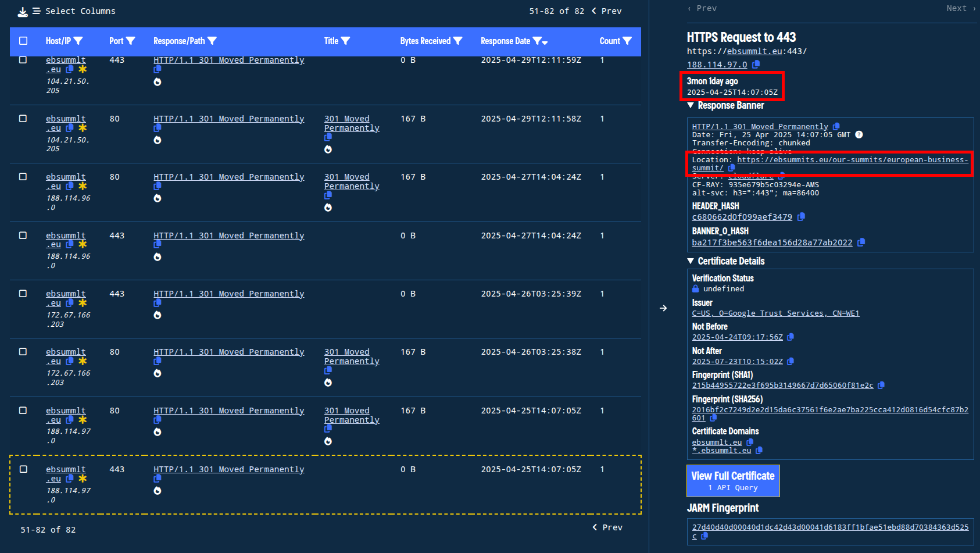Image resolution: width=980 pixels, height=553 pixels.
Task: Open the issuer link Google Trust Services
Action: click(x=775, y=313)
